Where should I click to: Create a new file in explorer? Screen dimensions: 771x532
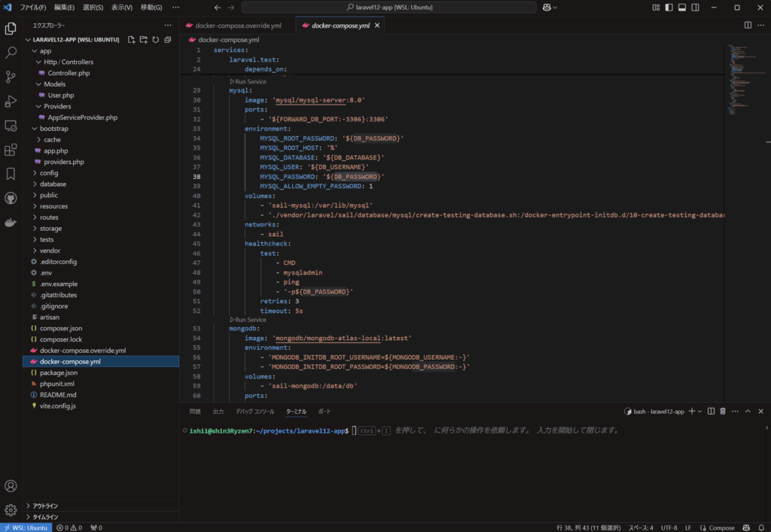[x=131, y=40]
